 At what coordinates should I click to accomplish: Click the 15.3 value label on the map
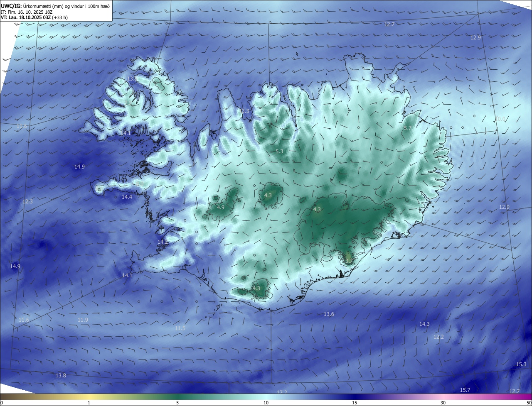521,364
